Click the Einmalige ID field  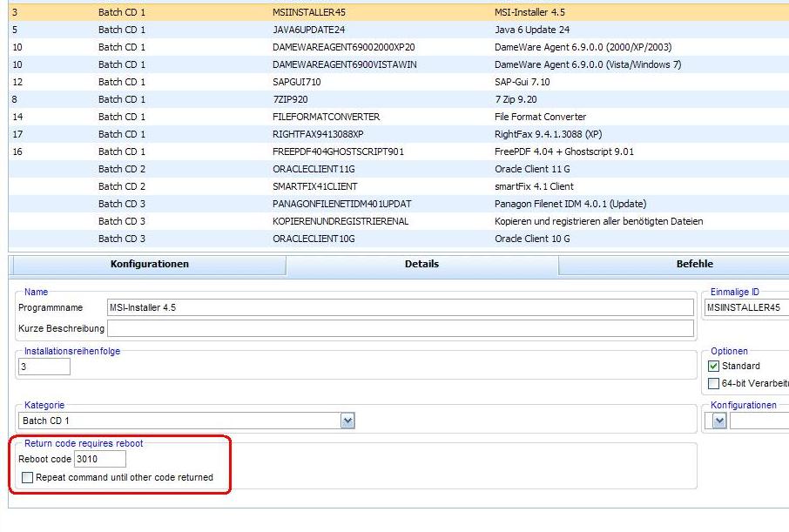pyautogui.click(x=746, y=307)
